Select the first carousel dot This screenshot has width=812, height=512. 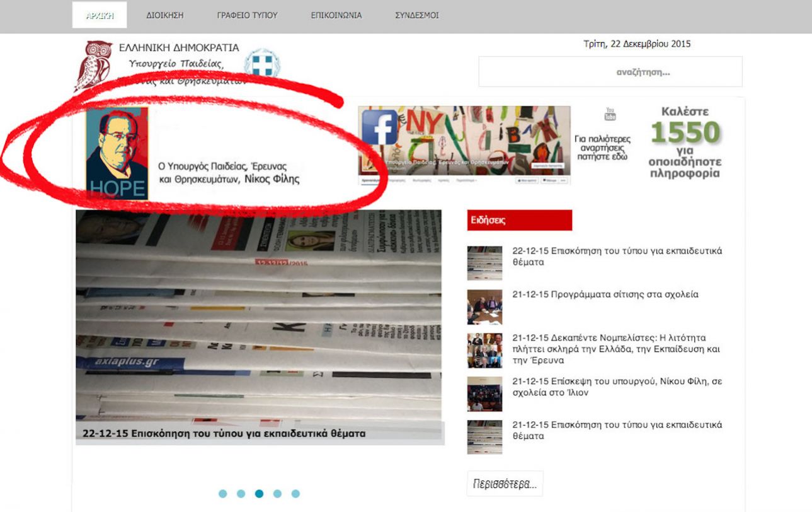[222, 494]
